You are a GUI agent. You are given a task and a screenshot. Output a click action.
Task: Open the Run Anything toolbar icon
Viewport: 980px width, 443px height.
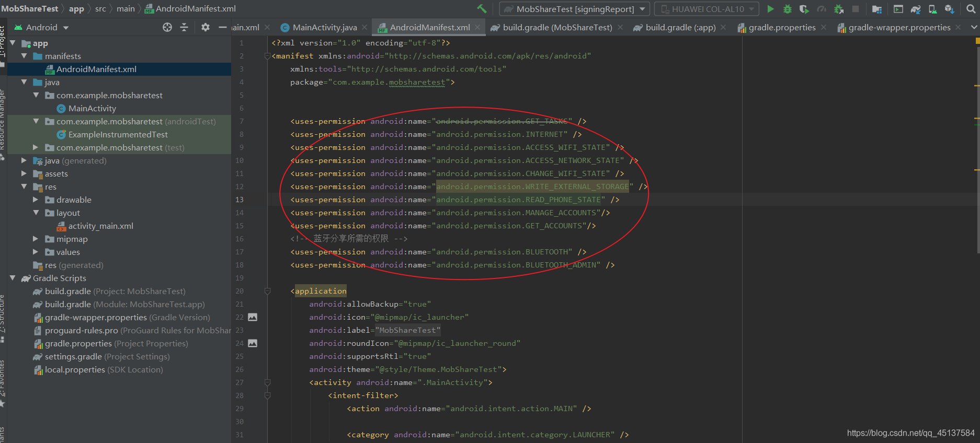[x=898, y=9]
